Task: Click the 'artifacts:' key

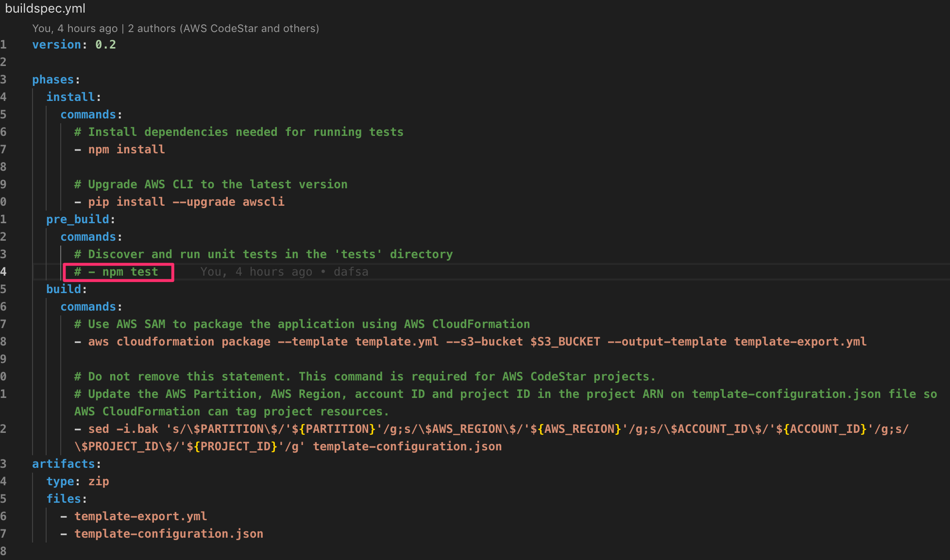Action: [67, 464]
